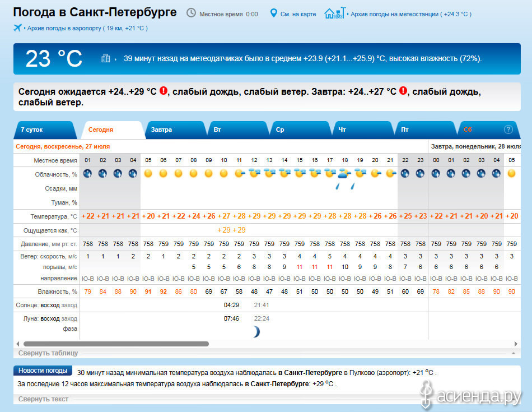Click 'Завтра, понедельник, 28 июля' header
Image resolution: width=532 pixels, height=412 pixels.
tap(475, 146)
